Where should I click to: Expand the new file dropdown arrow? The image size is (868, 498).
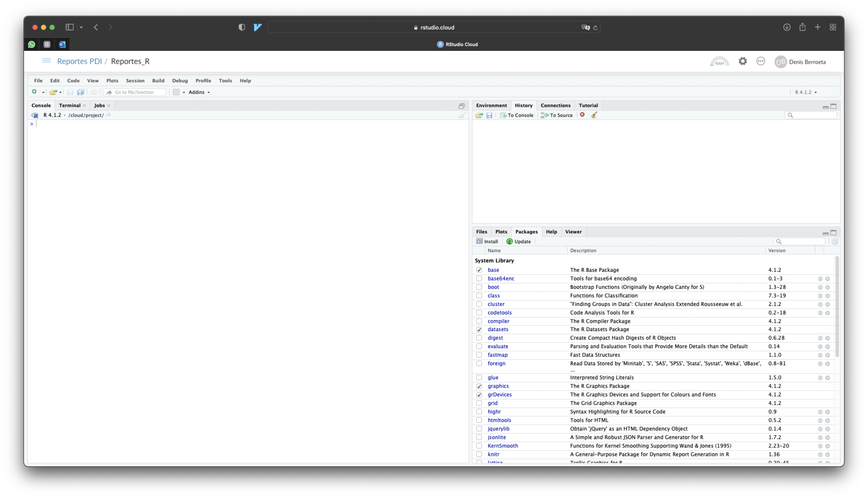click(x=43, y=92)
